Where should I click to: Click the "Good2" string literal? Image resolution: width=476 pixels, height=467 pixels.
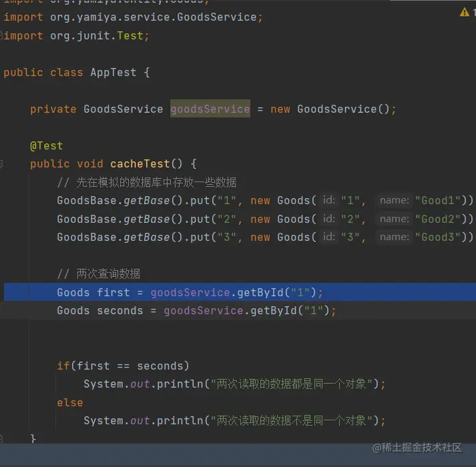[438, 219]
